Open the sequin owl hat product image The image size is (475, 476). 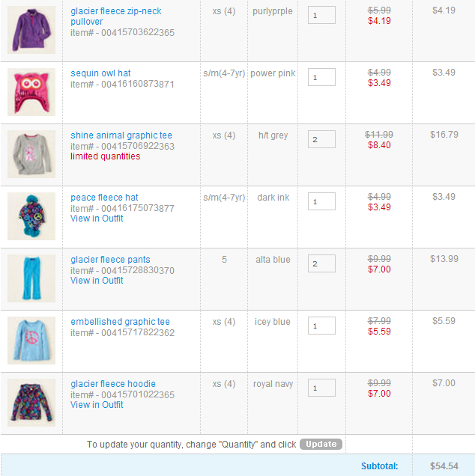(x=31, y=92)
